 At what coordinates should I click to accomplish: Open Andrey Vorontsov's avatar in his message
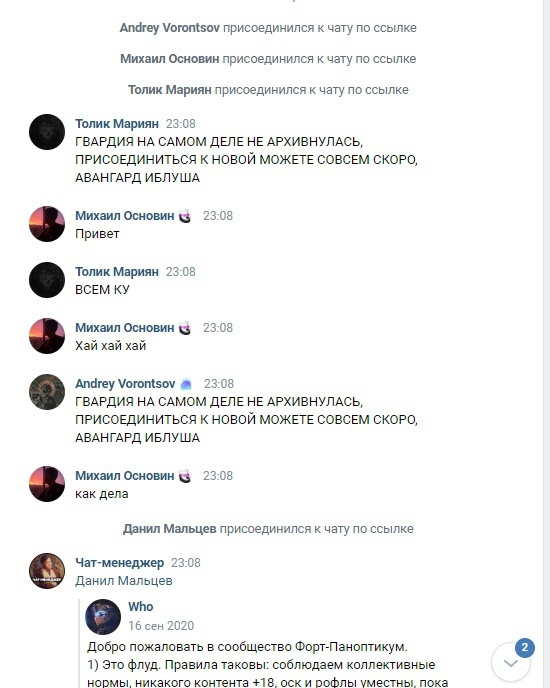click(47, 392)
